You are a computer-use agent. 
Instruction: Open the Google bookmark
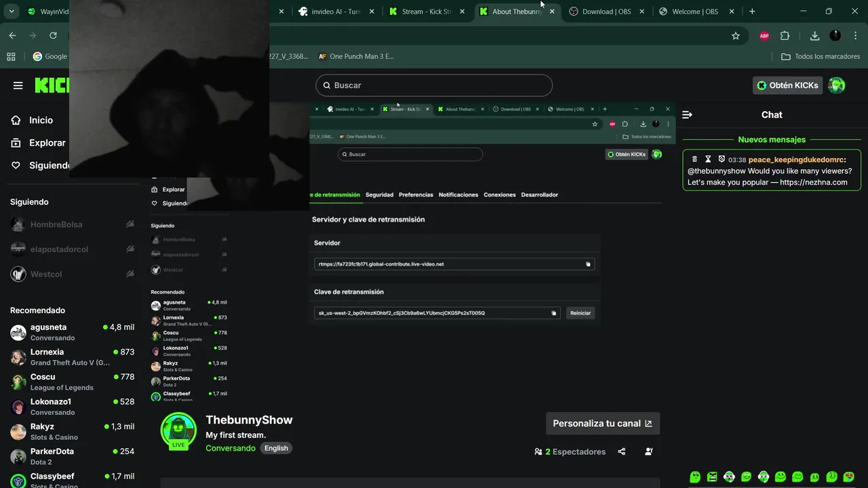point(50,56)
